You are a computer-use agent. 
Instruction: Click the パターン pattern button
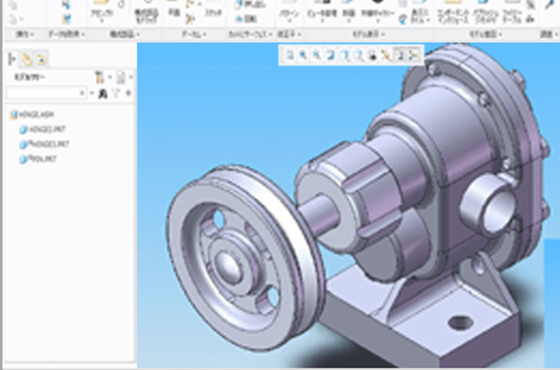coord(289,11)
